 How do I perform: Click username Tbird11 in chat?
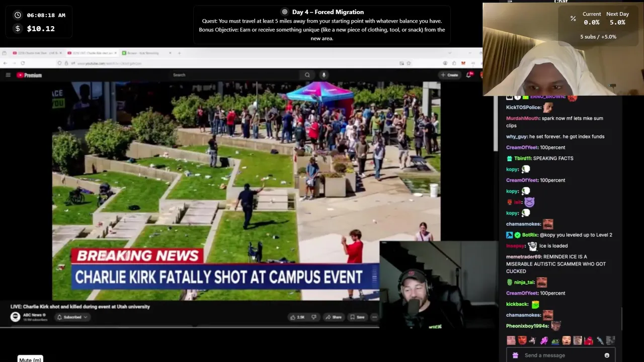[522, 158]
